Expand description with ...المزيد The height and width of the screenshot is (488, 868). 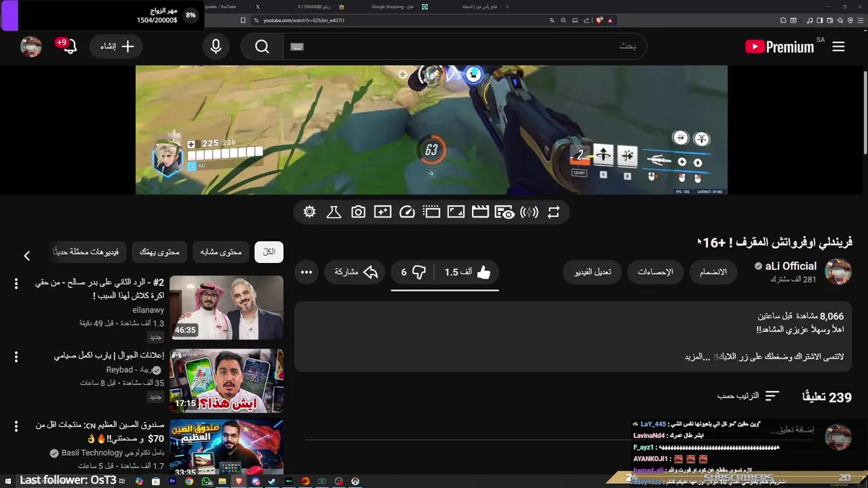(697, 357)
